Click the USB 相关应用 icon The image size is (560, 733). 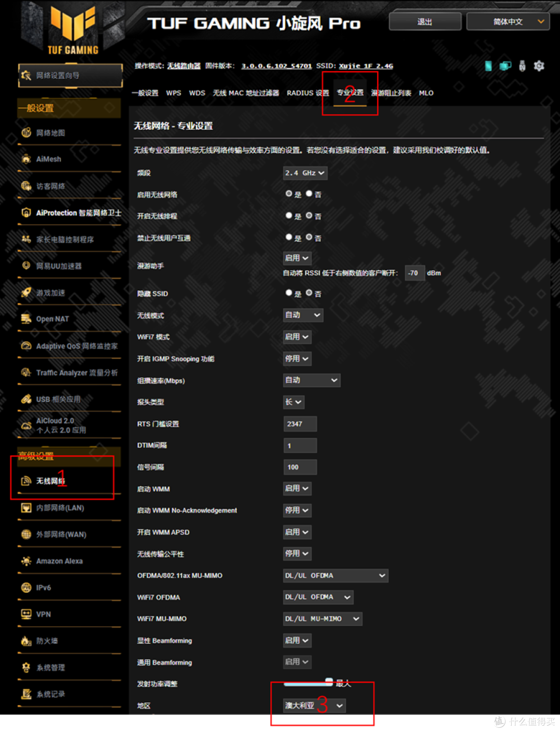click(26, 399)
